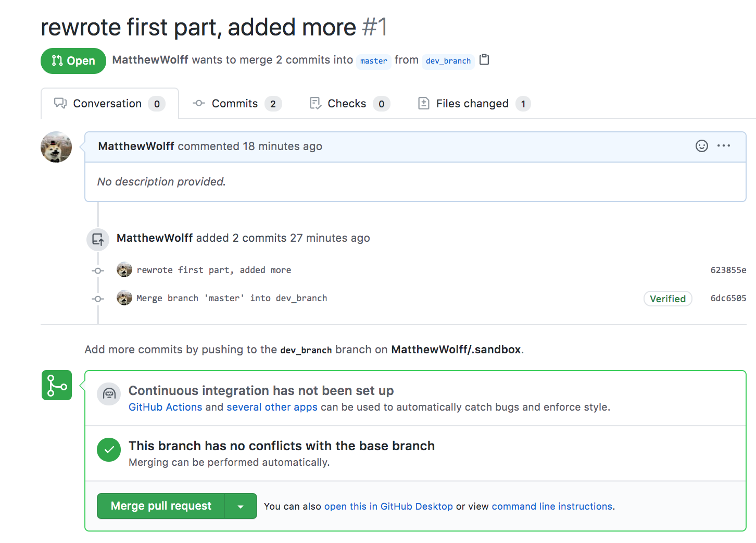This screenshot has width=756, height=543.
Task: Click the continuous integration robot icon
Action: point(109,394)
